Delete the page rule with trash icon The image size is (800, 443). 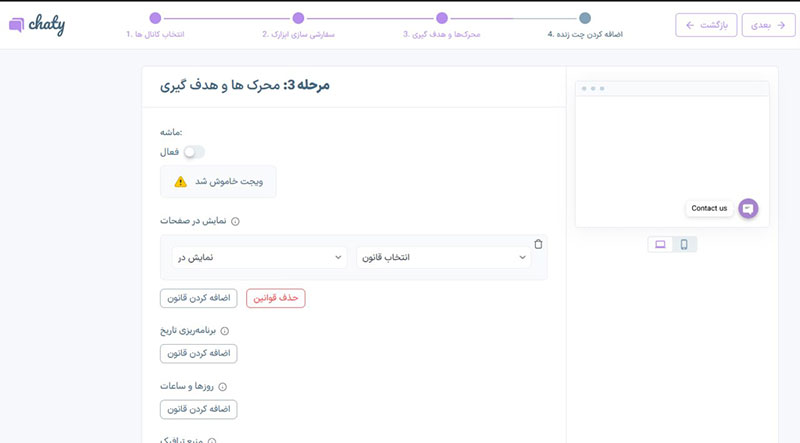pos(538,244)
